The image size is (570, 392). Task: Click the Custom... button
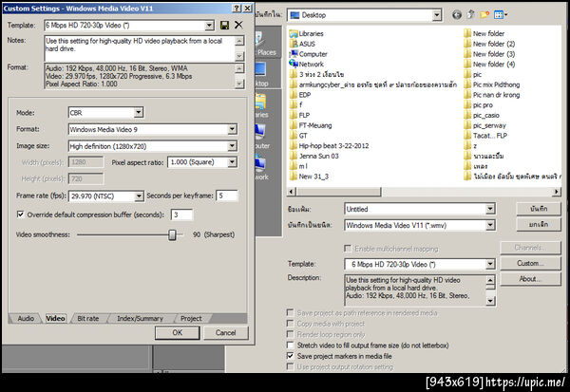click(x=530, y=263)
